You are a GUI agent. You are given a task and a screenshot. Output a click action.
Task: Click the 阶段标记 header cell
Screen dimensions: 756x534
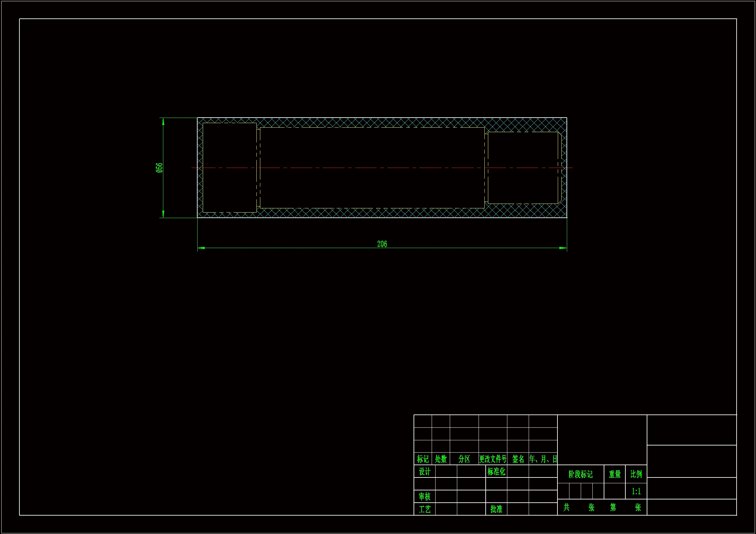580,474
